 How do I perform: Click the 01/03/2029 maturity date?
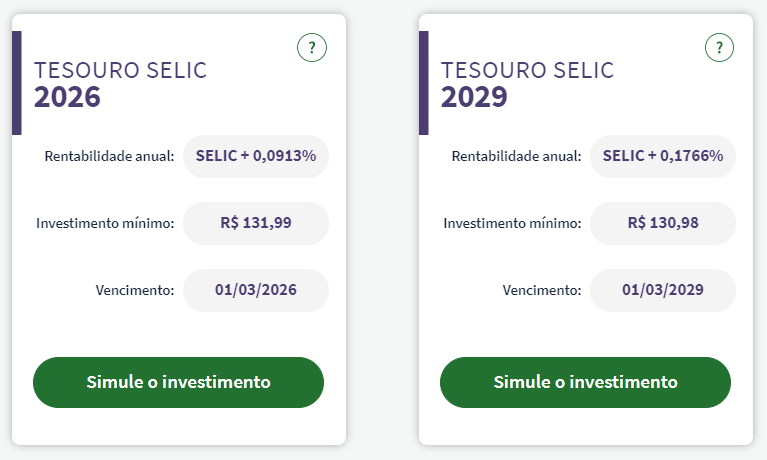tap(663, 290)
